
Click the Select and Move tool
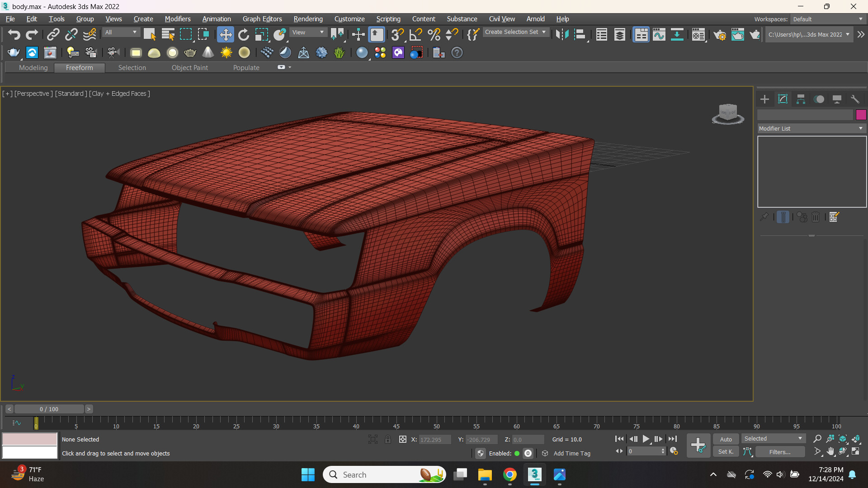coord(225,35)
